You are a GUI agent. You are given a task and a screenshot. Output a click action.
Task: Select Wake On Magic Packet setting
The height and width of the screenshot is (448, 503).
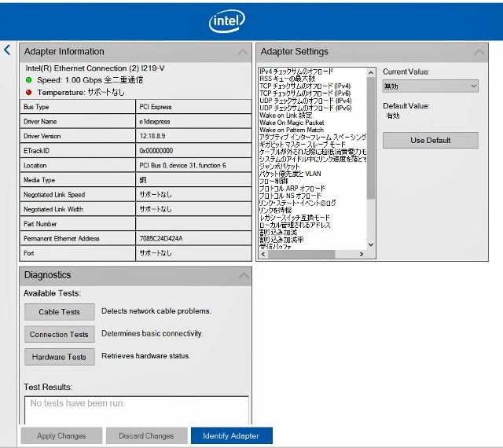[x=292, y=123]
